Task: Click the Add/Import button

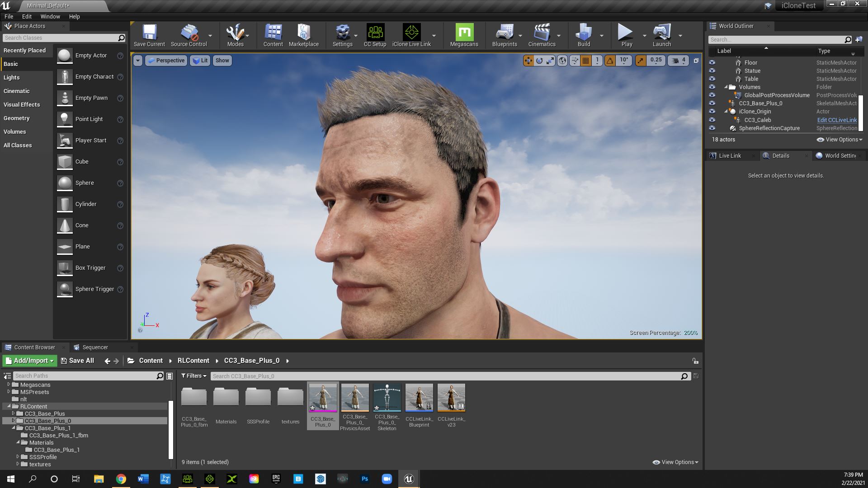Action: 29,361
